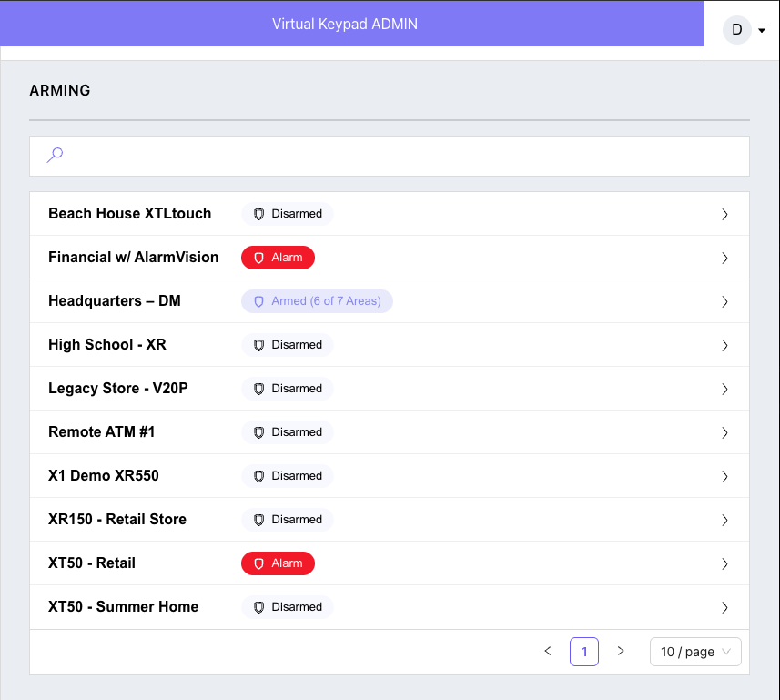Click the shield icon in the XT50 - Retail alarm badge
Viewport: 780px width, 700px height.
258,563
